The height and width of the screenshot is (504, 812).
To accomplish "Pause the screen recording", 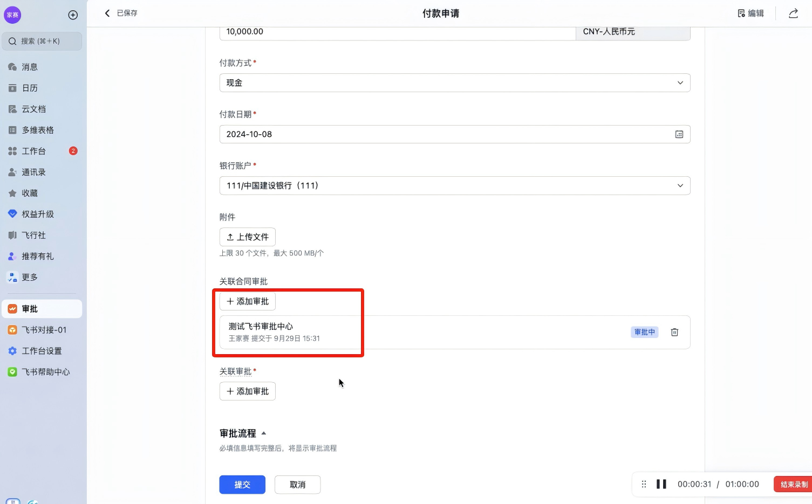I will coord(661,484).
